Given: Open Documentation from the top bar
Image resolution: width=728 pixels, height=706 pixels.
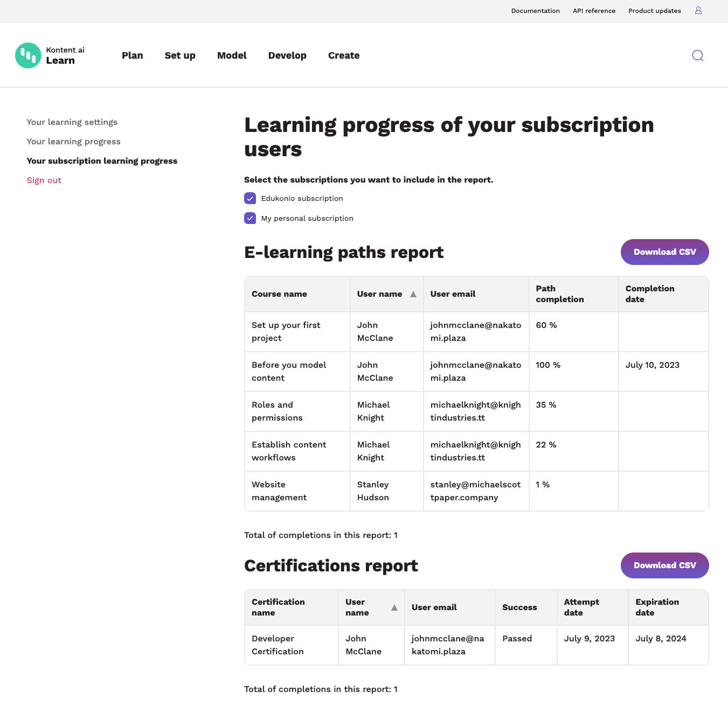Looking at the screenshot, I should pos(535,11).
